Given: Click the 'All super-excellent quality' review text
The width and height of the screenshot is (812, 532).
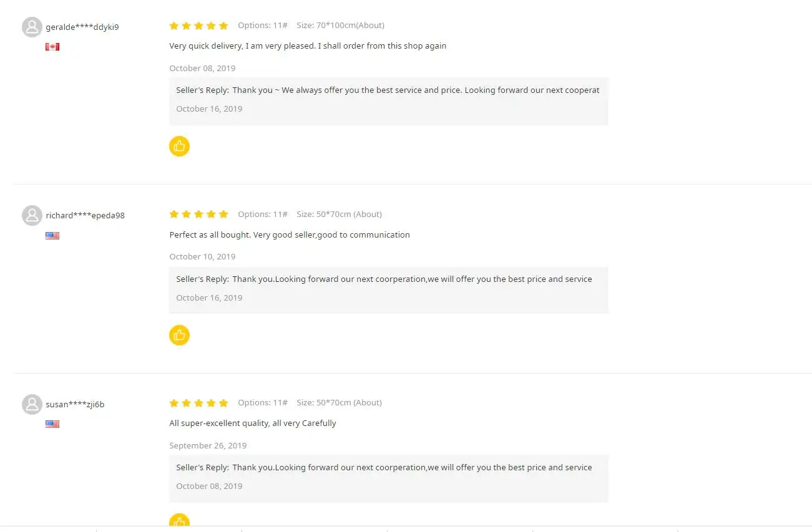Looking at the screenshot, I should point(253,423).
